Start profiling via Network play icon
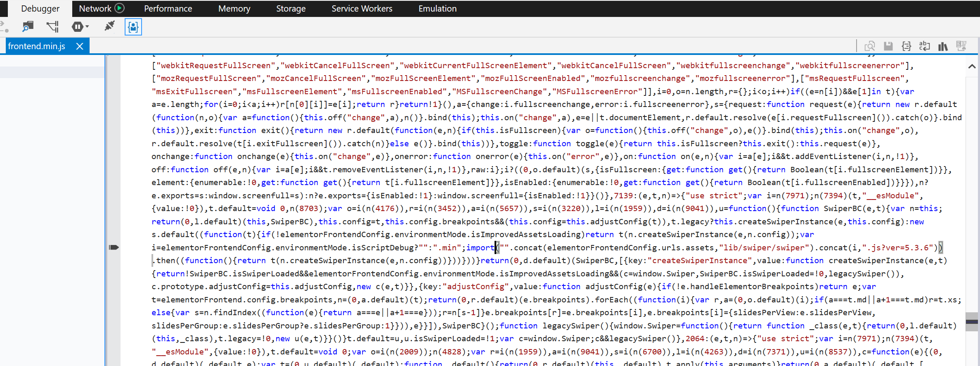Image resolution: width=980 pixels, height=366 pixels. coord(119,8)
